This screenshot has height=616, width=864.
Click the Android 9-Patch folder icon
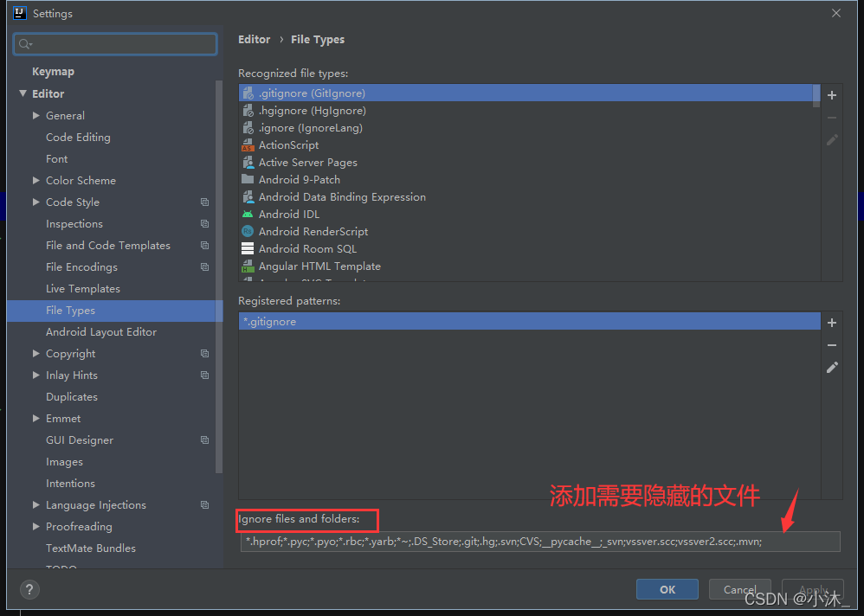click(248, 179)
